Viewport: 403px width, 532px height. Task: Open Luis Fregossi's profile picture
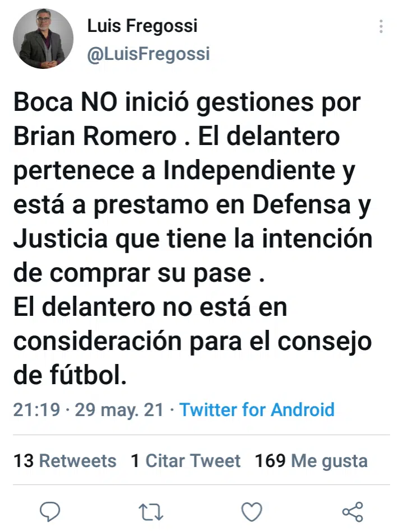click(x=43, y=39)
